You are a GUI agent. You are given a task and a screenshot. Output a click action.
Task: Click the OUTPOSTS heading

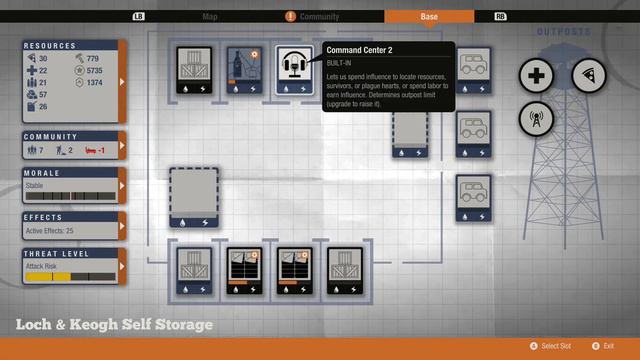564,32
